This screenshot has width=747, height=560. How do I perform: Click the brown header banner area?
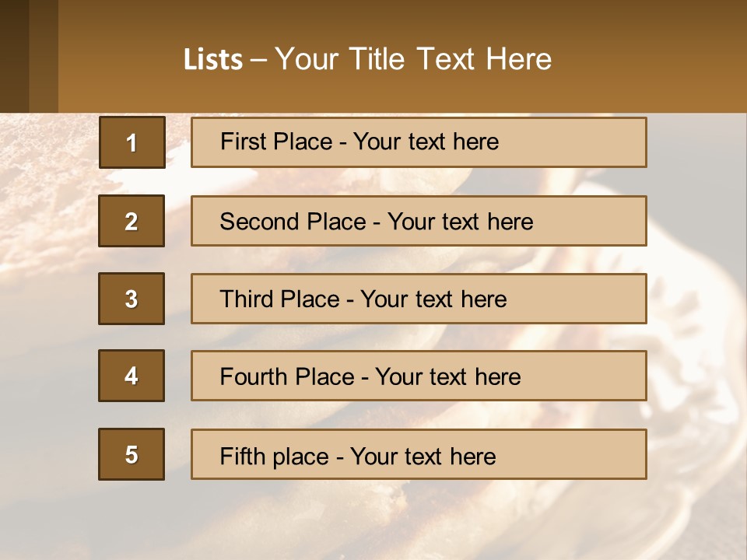pyautogui.click(x=402, y=56)
